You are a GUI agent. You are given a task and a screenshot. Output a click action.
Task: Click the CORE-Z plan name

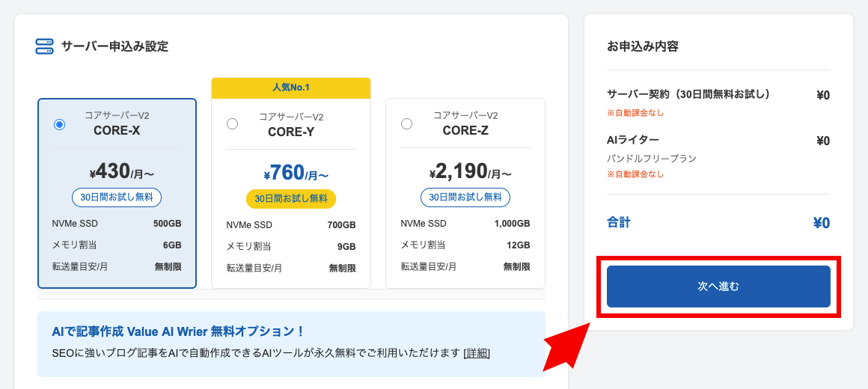click(x=465, y=131)
